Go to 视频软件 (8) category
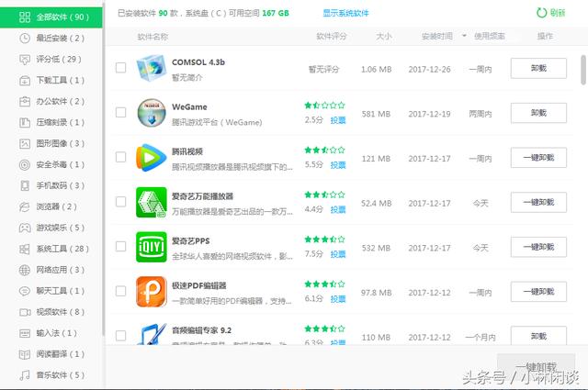The height and width of the screenshot is (390, 588). pyautogui.click(x=51, y=312)
